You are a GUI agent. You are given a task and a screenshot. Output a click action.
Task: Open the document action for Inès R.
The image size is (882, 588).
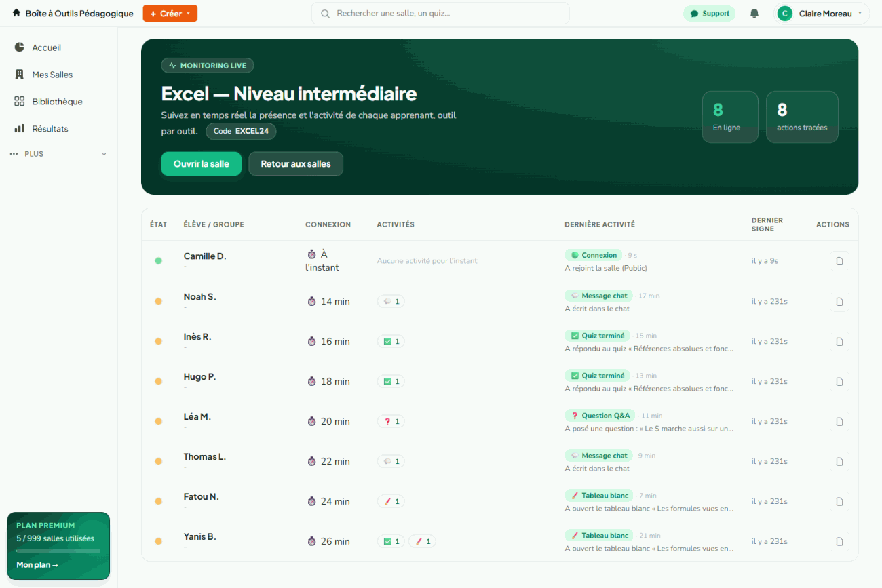click(x=839, y=341)
